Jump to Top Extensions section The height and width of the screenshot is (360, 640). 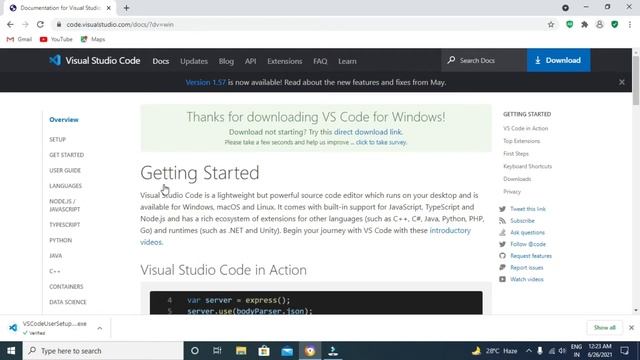(522, 141)
